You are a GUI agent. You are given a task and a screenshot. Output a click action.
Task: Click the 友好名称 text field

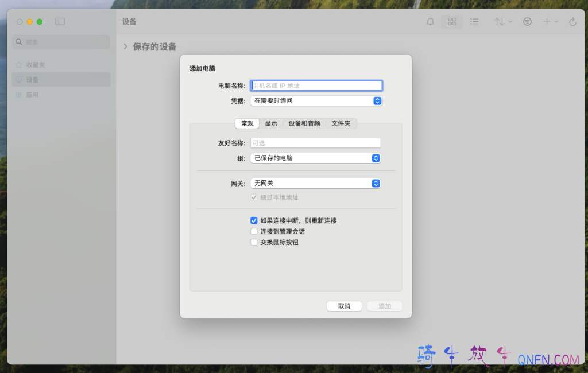(x=315, y=143)
